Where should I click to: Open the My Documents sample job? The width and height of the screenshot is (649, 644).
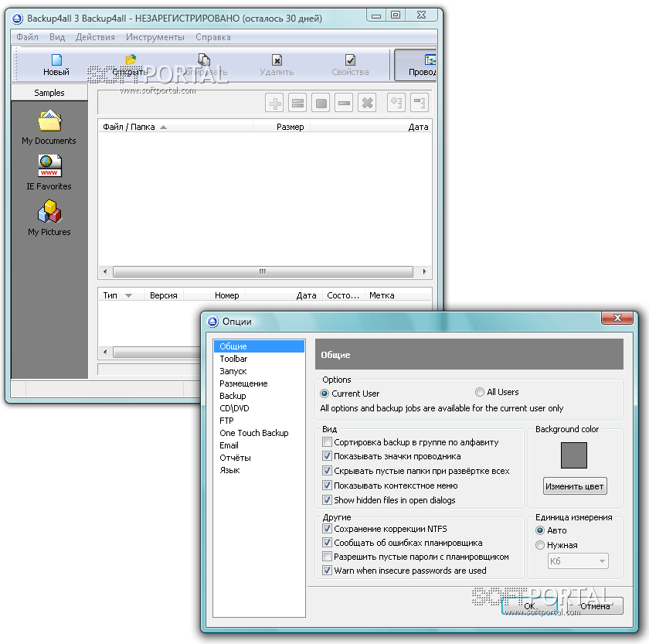(x=49, y=127)
